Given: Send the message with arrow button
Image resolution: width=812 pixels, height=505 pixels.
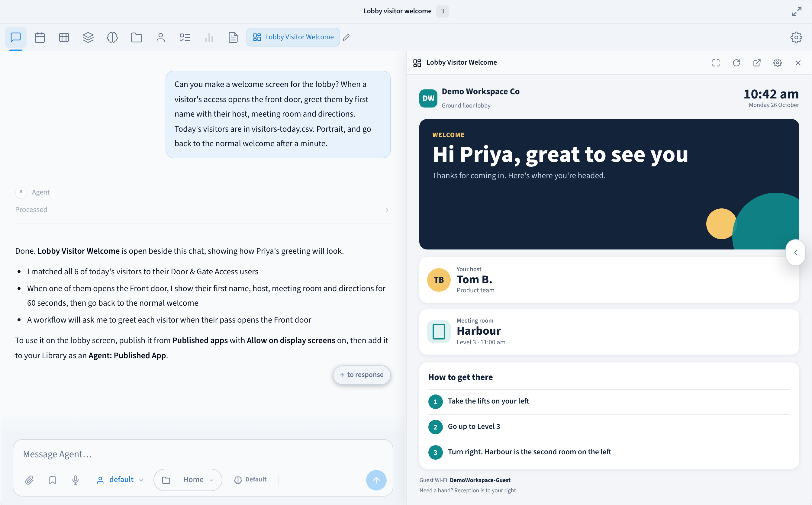Looking at the screenshot, I should [376, 480].
